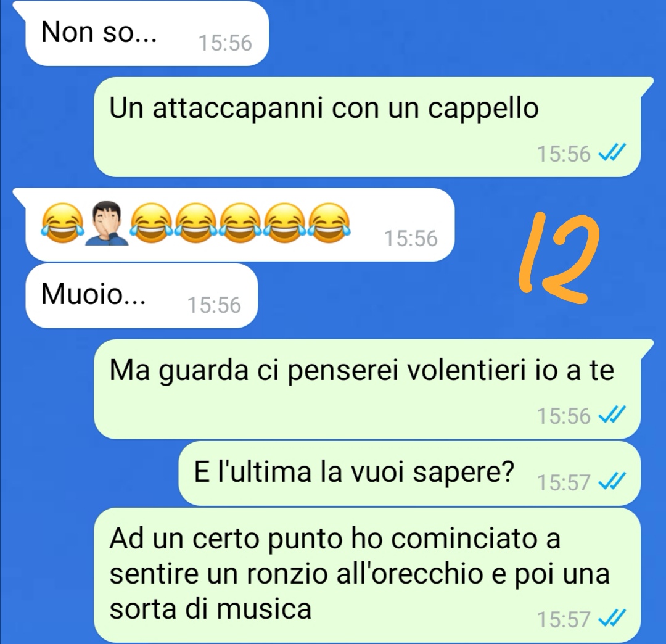The image size is (666, 644).
Task: Tap the word 'musica' in last message
Action: click(x=264, y=609)
